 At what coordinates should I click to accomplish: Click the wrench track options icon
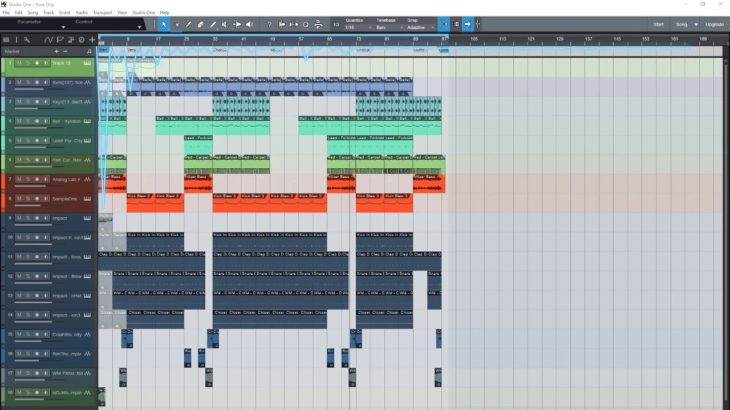[27, 40]
